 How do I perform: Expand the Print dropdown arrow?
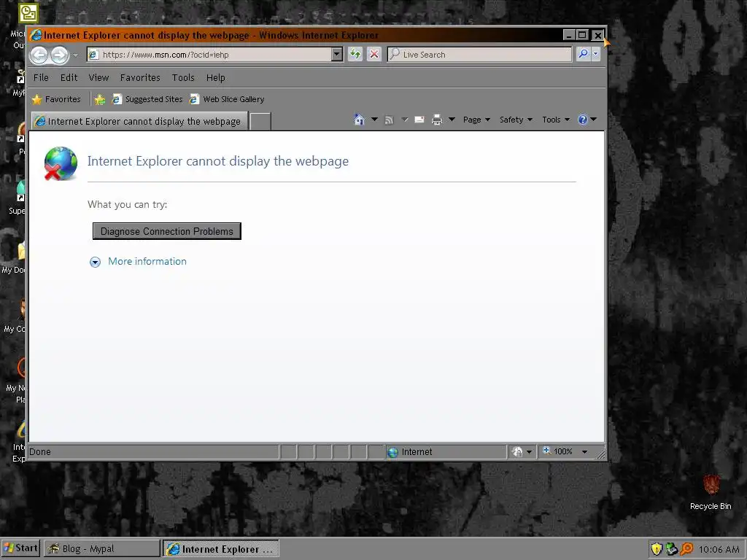452,120
